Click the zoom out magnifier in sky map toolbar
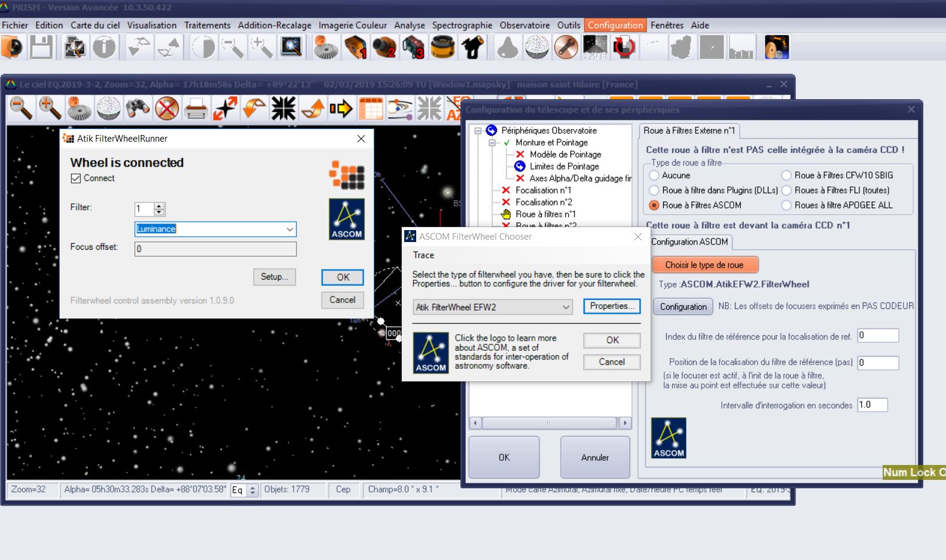 pos(21,108)
